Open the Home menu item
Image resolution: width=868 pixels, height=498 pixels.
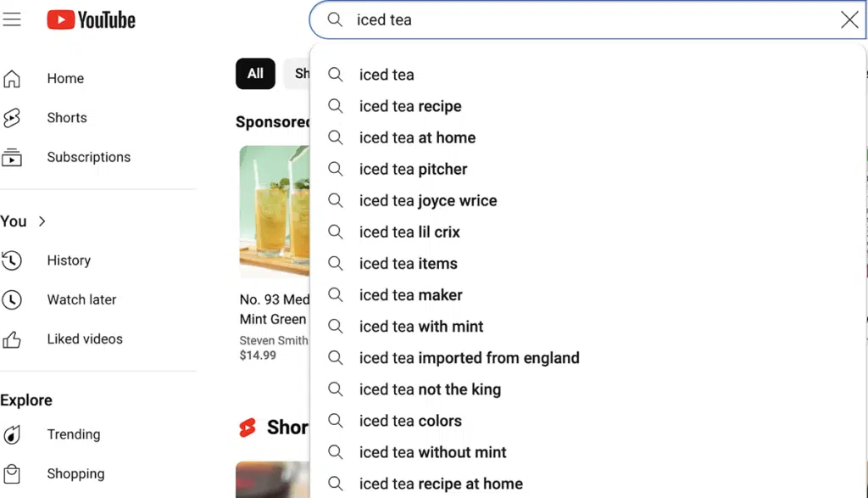[65, 78]
